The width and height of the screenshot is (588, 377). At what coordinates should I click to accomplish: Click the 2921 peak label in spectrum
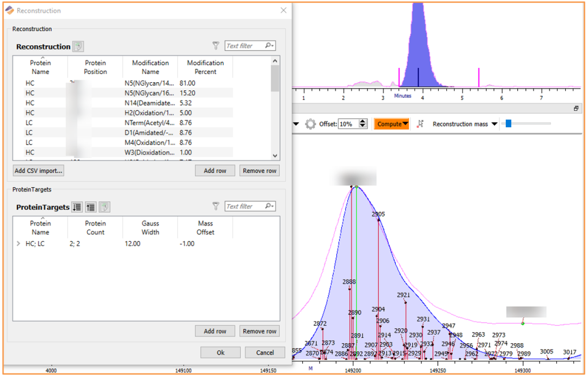pyautogui.click(x=403, y=295)
